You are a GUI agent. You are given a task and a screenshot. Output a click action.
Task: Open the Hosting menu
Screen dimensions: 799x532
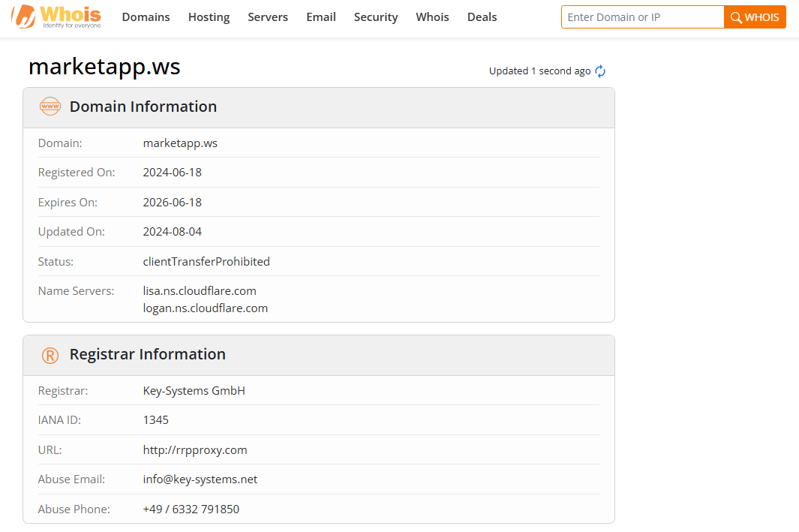(x=209, y=17)
